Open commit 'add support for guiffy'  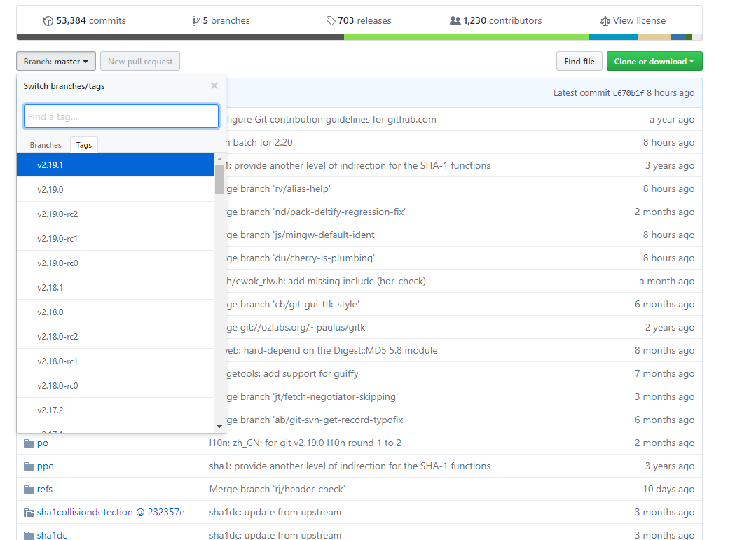coord(292,374)
